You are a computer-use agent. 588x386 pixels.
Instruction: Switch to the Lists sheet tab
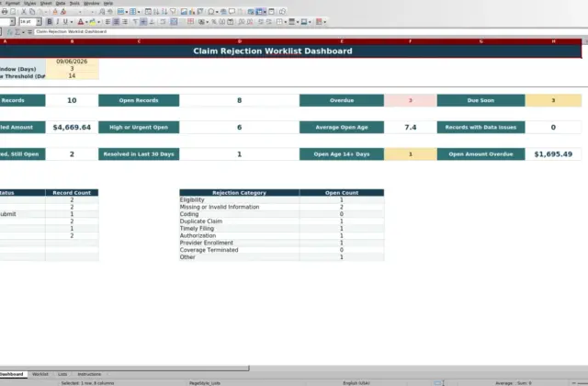tap(62, 374)
